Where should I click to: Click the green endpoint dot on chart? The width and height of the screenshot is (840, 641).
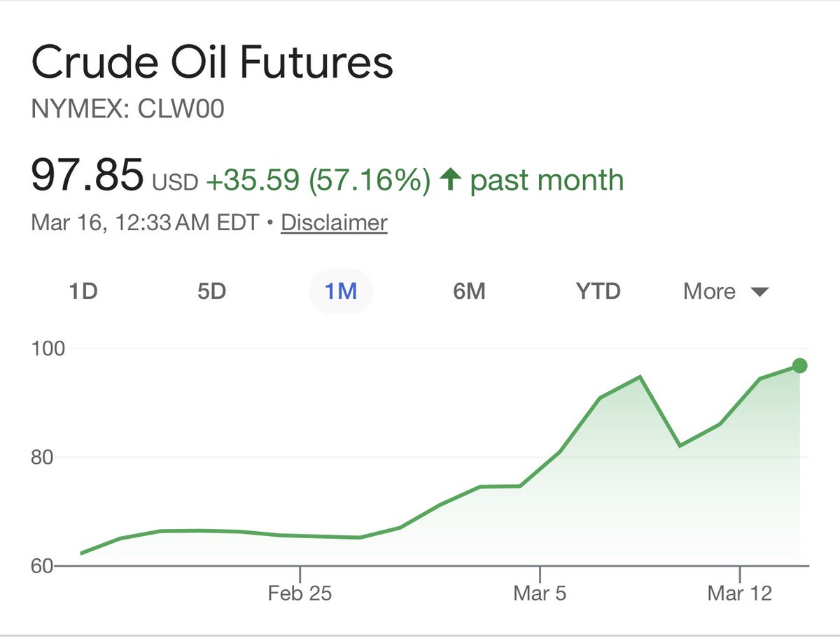pyautogui.click(x=801, y=365)
